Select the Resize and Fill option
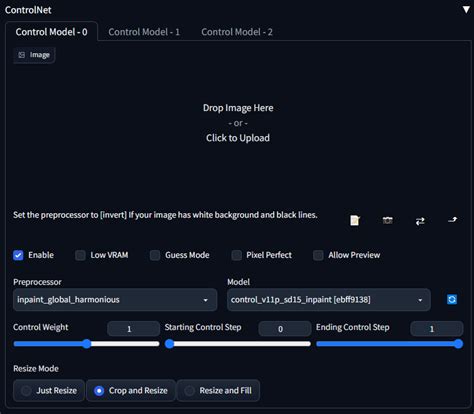 (x=218, y=390)
